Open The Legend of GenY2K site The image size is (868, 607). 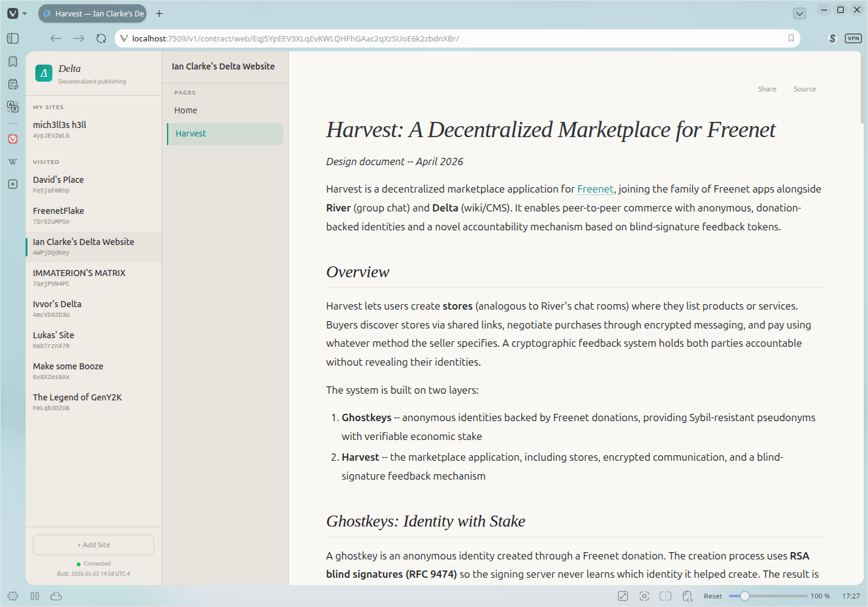point(94,402)
